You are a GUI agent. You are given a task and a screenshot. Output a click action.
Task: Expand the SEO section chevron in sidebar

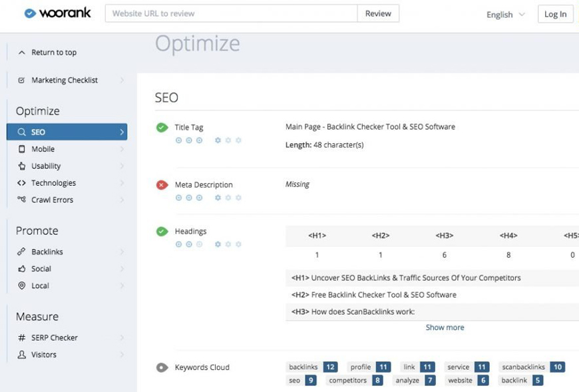122,132
